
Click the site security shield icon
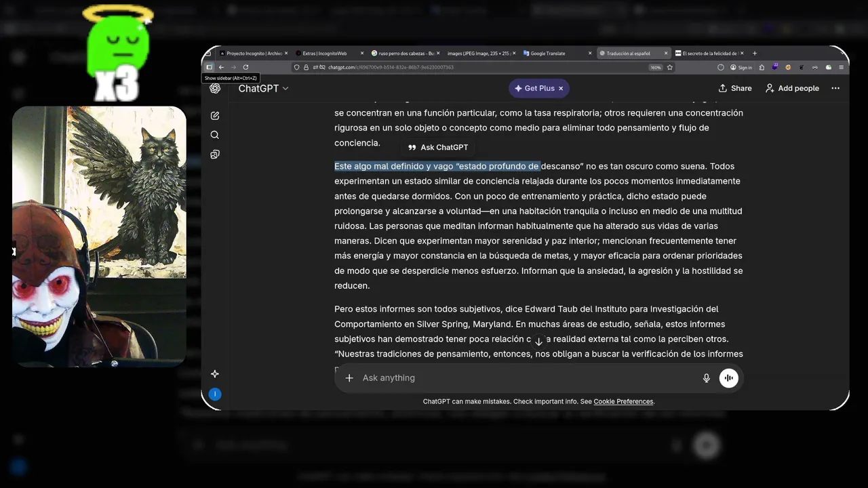297,67
